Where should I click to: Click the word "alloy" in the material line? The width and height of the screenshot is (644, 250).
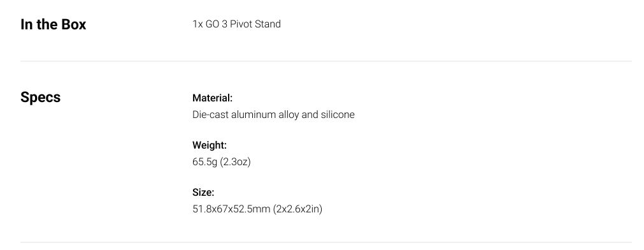click(x=289, y=114)
